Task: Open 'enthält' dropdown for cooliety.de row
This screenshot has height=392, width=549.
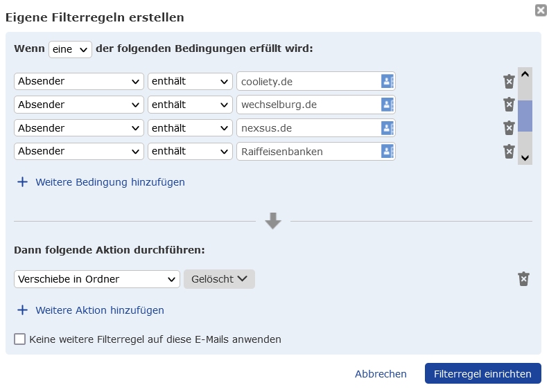Action: pos(190,82)
